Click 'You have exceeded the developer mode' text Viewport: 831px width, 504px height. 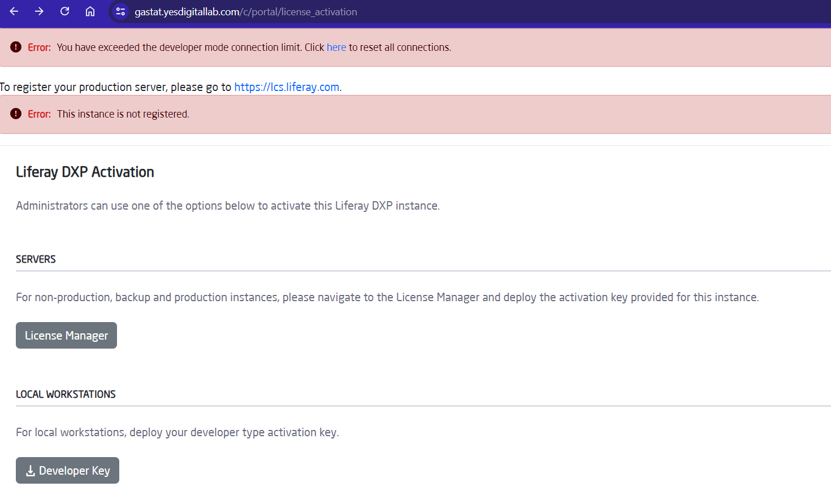point(254,47)
